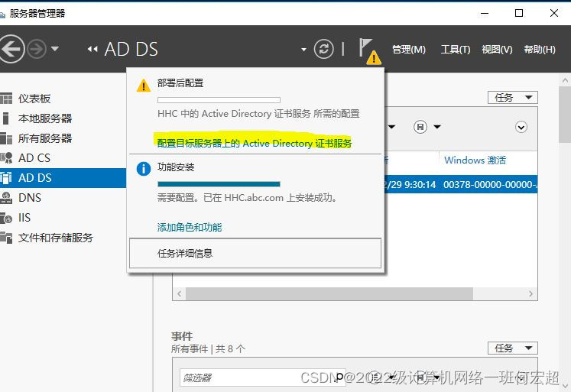Open the 任务 dropdown in 事件 section

[x=513, y=348]
